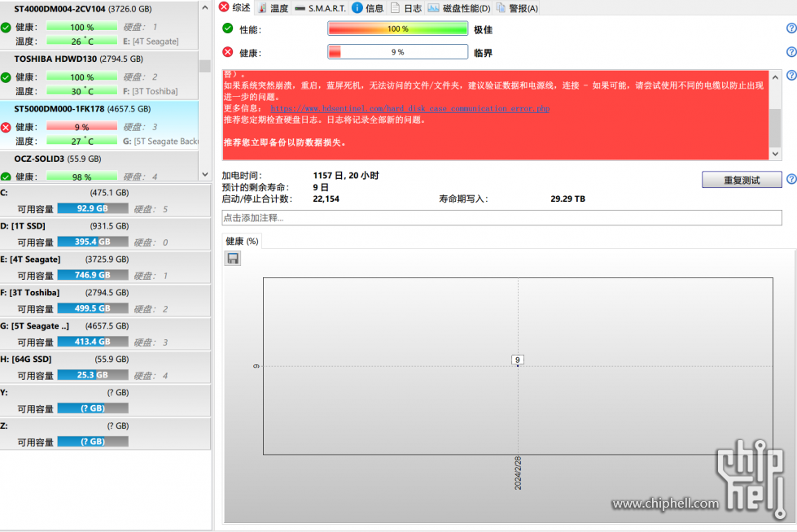This screenshot has height=532, width=797.
Task: Click the 推荐您立即备份以防数据损失 warning line
Action: coord(285,142)
